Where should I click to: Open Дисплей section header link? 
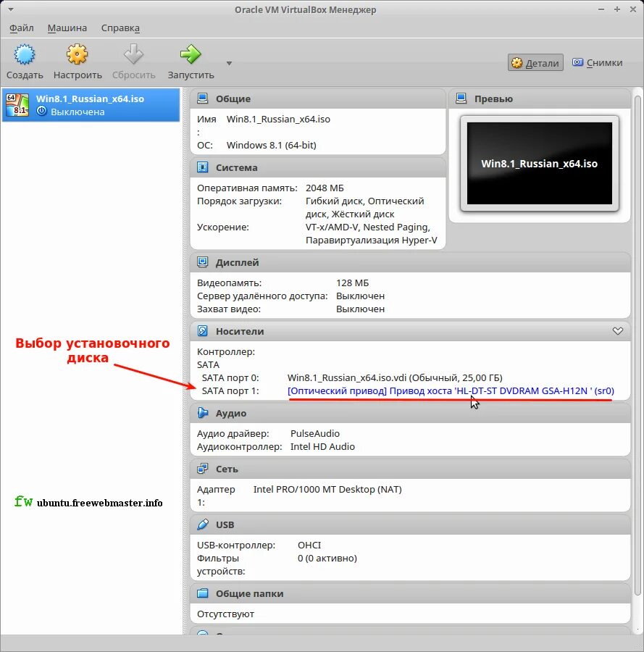[237, 263]
